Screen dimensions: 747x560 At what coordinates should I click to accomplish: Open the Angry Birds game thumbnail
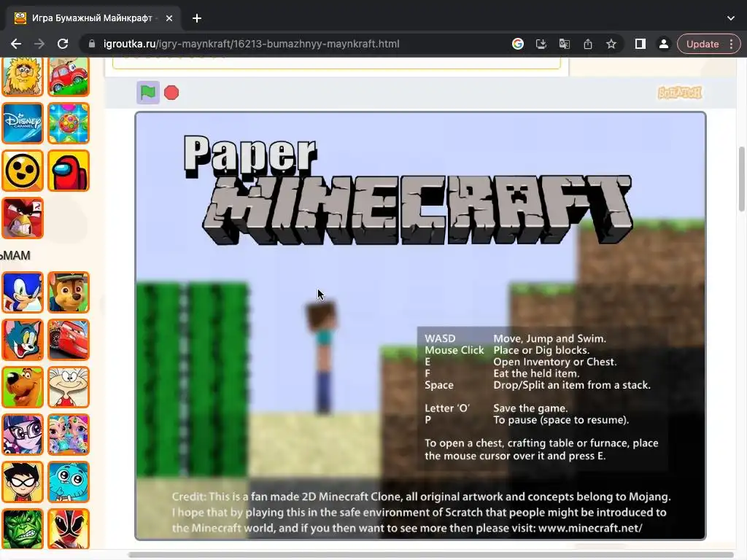pos(23,217)
